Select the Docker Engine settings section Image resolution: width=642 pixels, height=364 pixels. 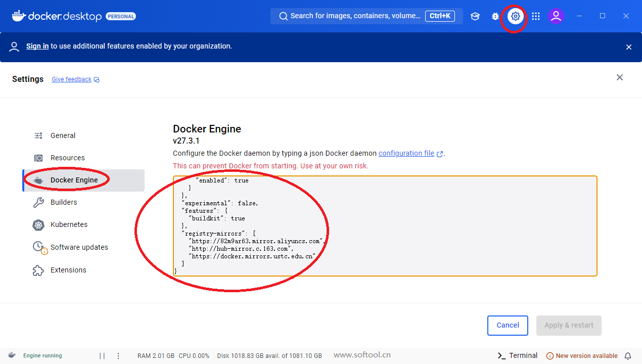pyautogui.click(x=83, y=180)
